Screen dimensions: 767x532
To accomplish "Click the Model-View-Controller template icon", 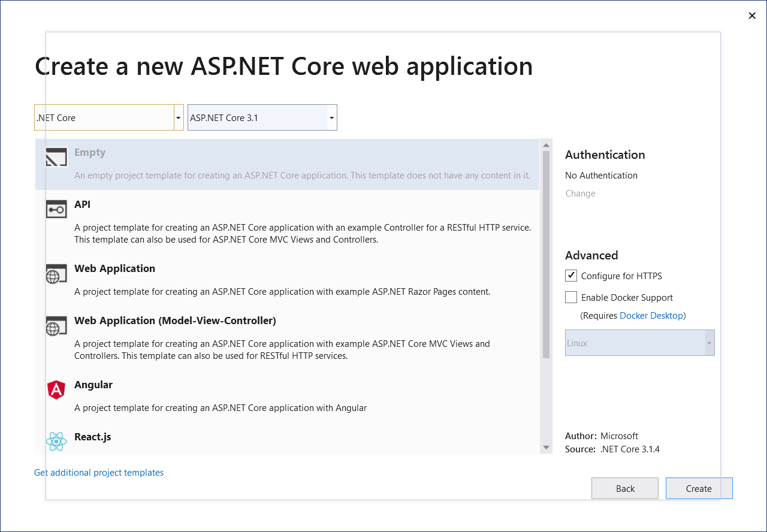I will coord(56,326).
